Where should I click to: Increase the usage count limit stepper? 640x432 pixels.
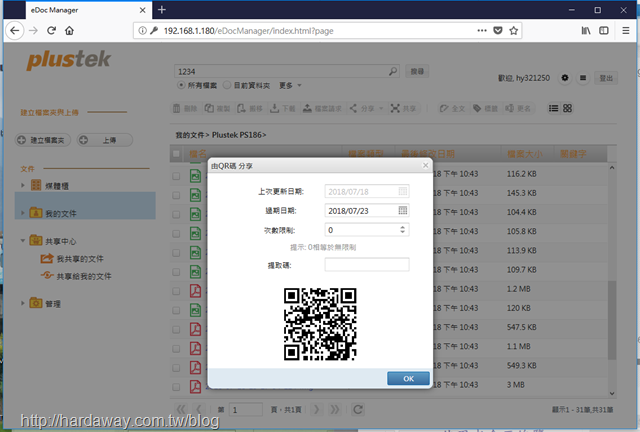402,227
